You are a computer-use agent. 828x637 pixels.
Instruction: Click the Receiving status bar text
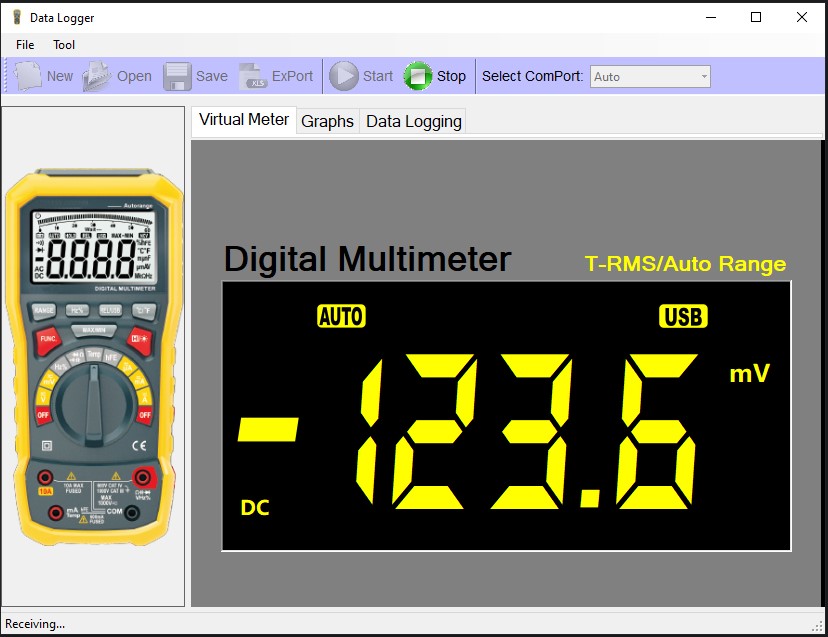click(35, 624)
